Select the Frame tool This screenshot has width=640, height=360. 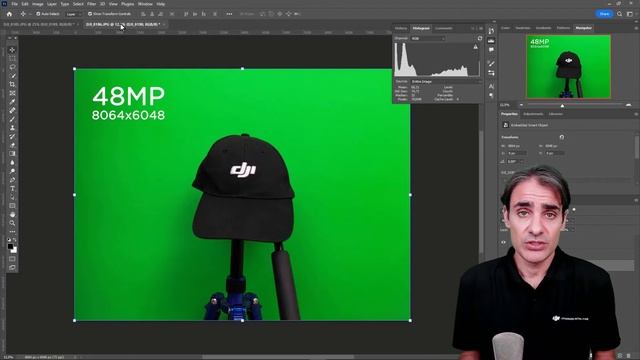tap(12, 93)
